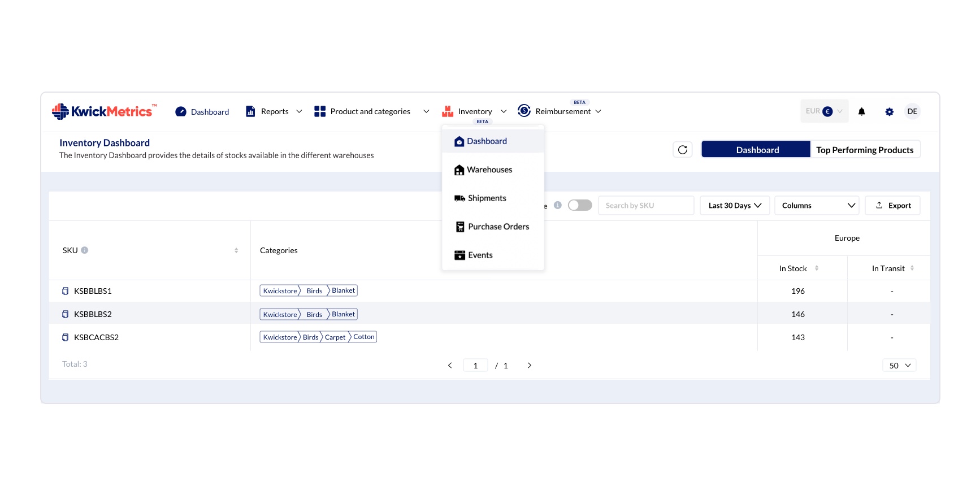The height and width of the screenshot is (495, 980).
Task: Copy SKU KSBCACBS2 icon
Action: [66, 337]
